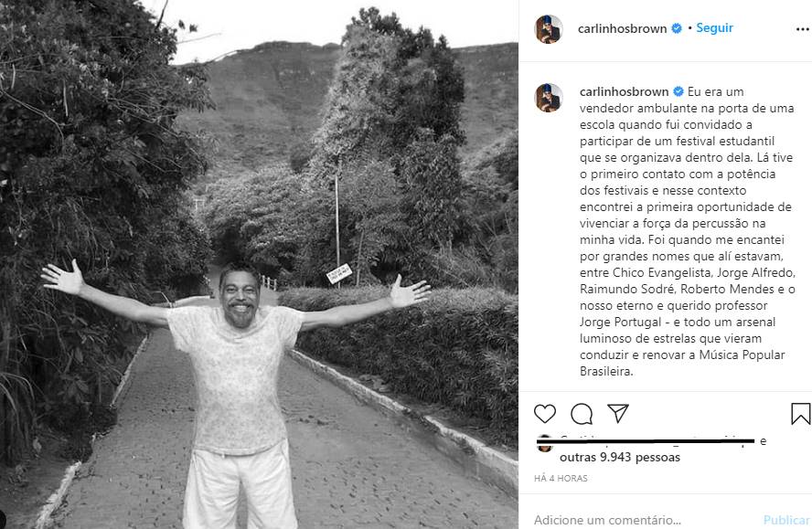This screenshot has height=529, width=812.
Task: Click the verified badge in the post header
Action: tap(677, 28)
